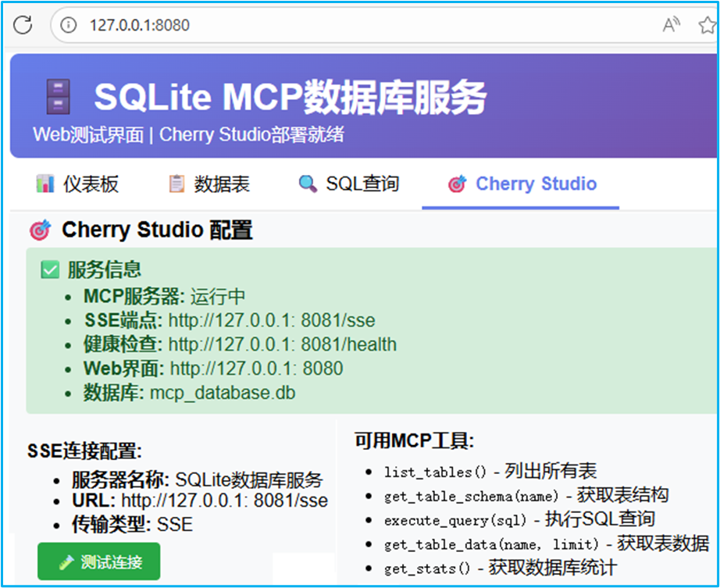Switch to the 仪表板 tab
This screenshot has height=588, width=720.
point(77,184)
